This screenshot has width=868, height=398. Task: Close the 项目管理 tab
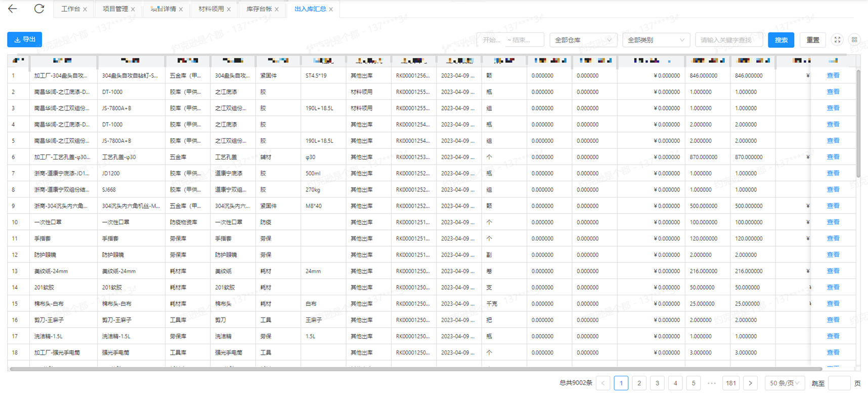tap(133, 9)
